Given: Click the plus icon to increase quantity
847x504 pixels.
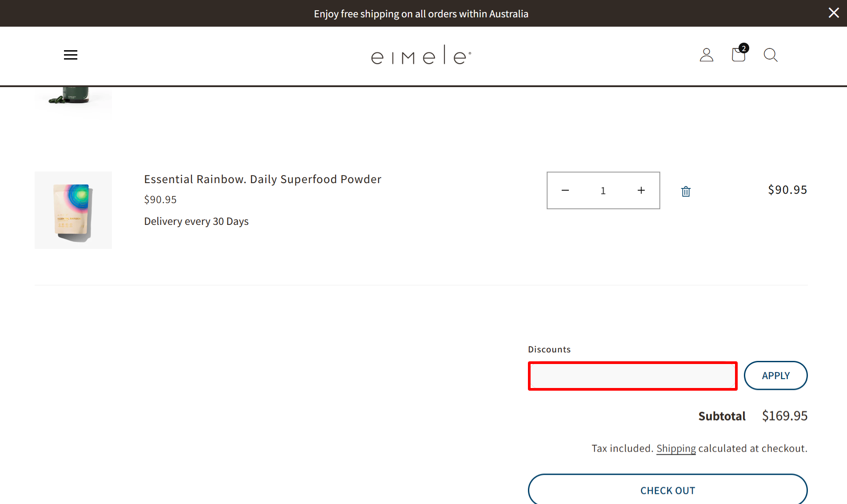Looking at the screenshot, I should click(x=641, y=190).
